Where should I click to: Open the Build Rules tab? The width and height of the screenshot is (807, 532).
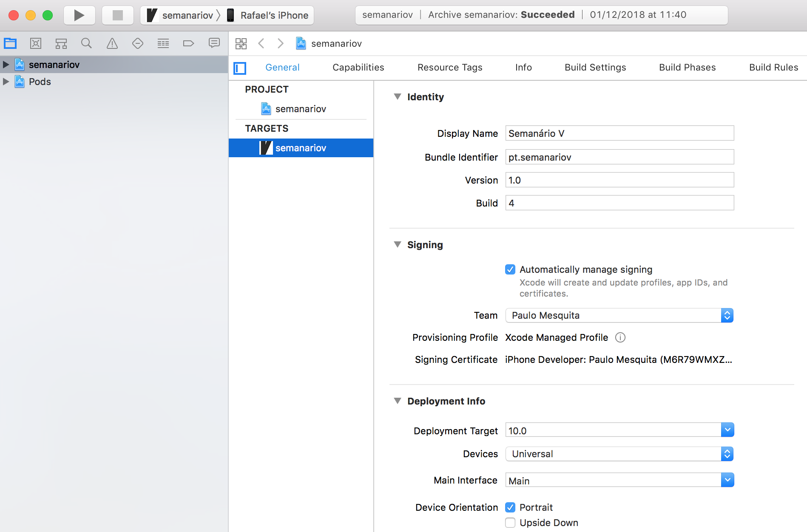(x=773, y=68)
